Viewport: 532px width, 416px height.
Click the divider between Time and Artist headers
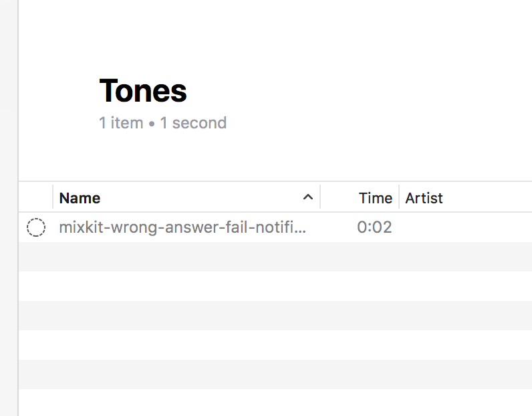[399, 198]
